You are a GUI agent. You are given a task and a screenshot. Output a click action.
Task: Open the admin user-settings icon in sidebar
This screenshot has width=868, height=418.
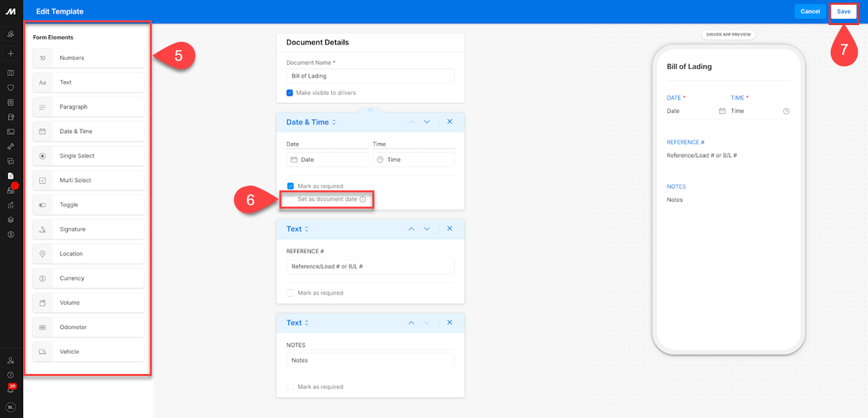click(x=11, y=360)
